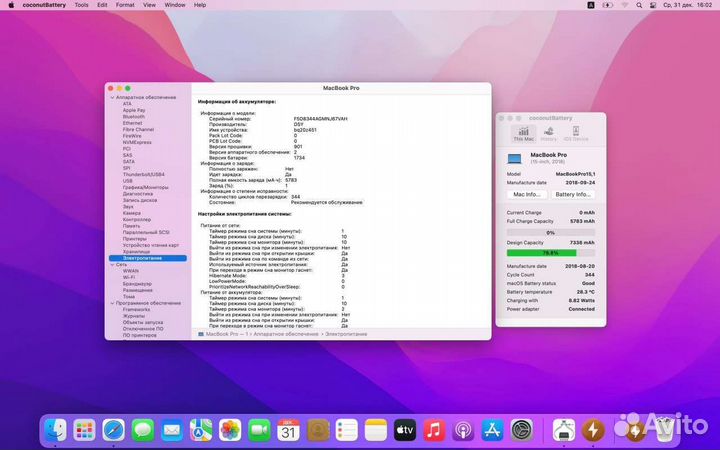Open the Edit menu
The image size is (720, 450).
(102, 5)
